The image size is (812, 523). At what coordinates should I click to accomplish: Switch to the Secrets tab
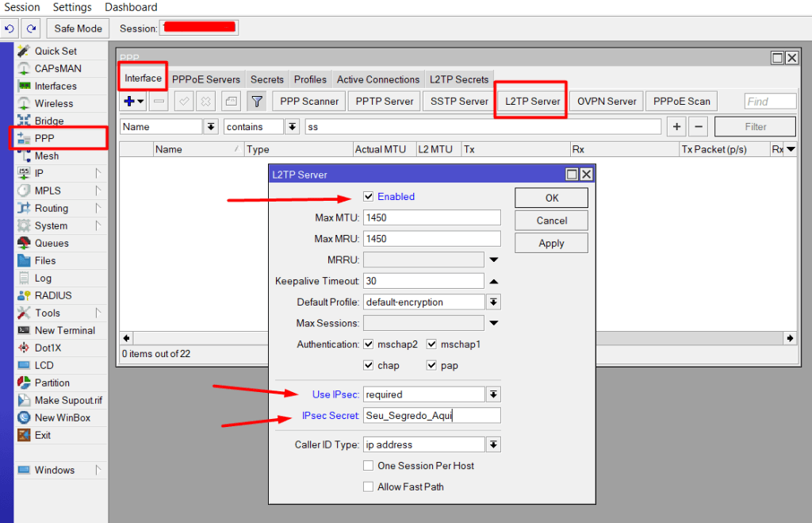click(x=266, y=79)
